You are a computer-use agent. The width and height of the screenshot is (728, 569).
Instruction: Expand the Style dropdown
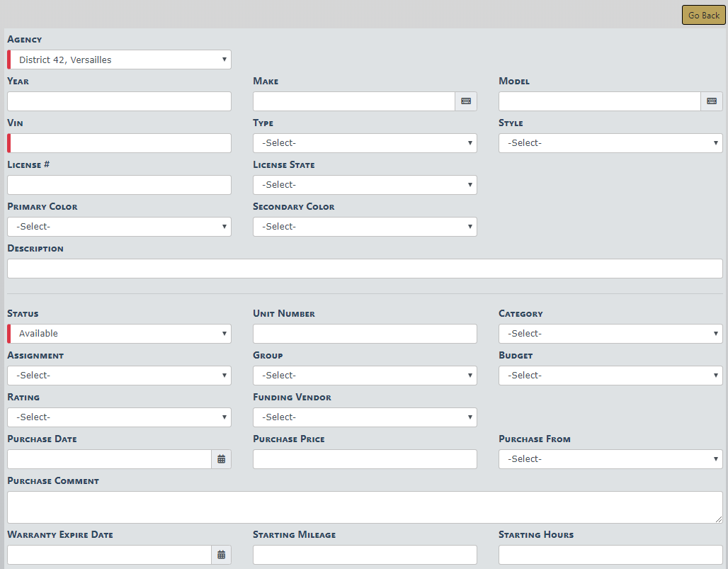pos(610,143)
